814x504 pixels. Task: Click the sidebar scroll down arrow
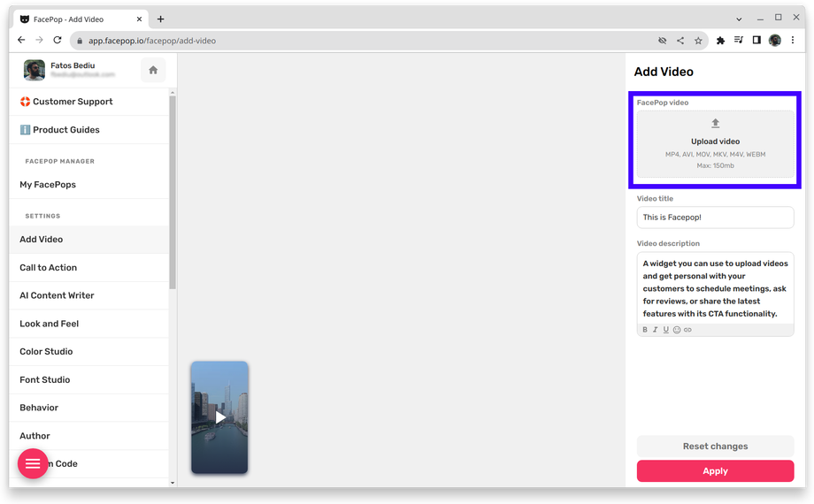(173, 483)
